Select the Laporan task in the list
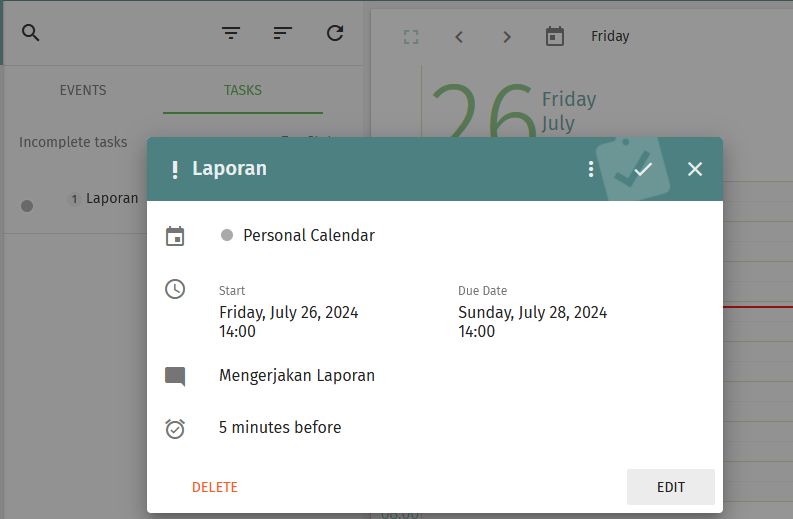The image size is (793, 519). tap(111, 198)
